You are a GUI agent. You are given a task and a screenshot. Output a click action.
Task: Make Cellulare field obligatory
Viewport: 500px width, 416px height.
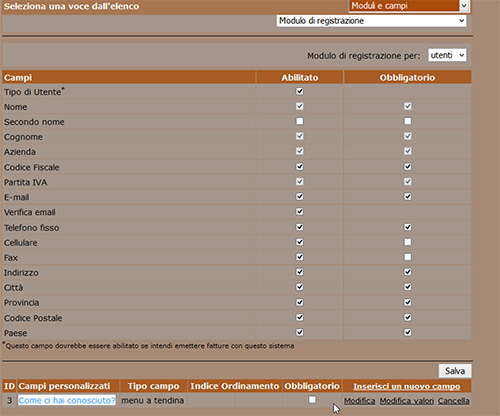407,242
